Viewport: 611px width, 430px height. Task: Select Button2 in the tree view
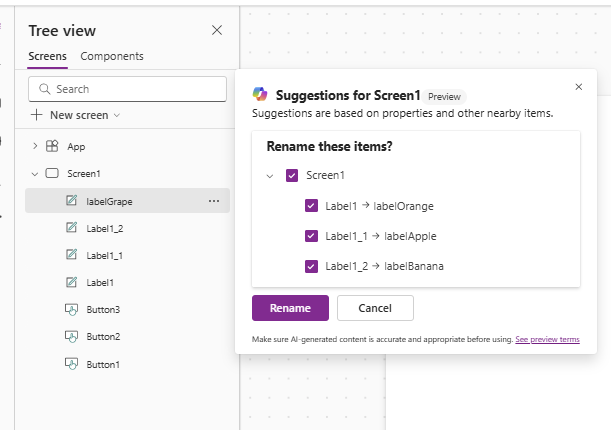(103, 337)
